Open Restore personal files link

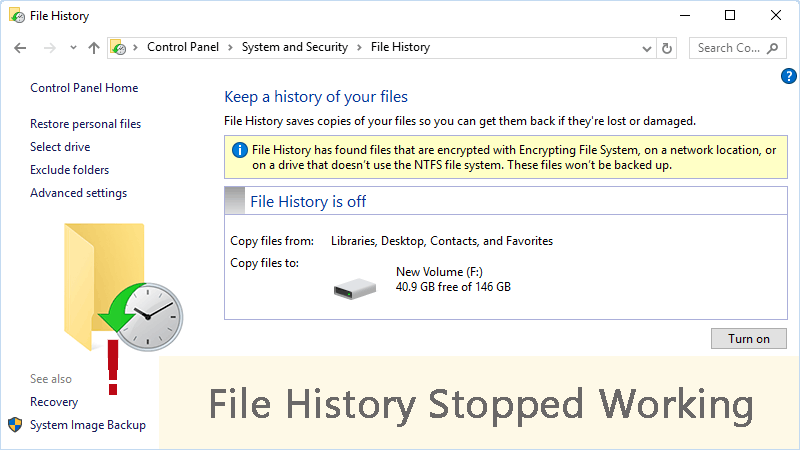(85, 124)
